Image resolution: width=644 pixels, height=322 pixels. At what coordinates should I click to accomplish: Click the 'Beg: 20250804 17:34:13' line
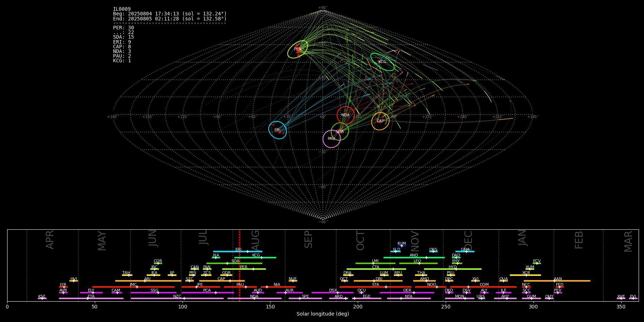click(x=170, y=14)
